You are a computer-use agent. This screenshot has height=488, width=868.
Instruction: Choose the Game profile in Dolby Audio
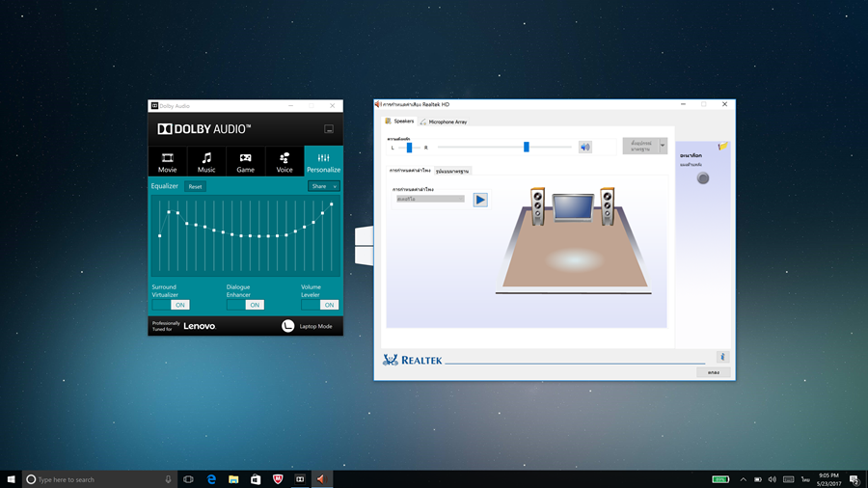click(245, 162)
